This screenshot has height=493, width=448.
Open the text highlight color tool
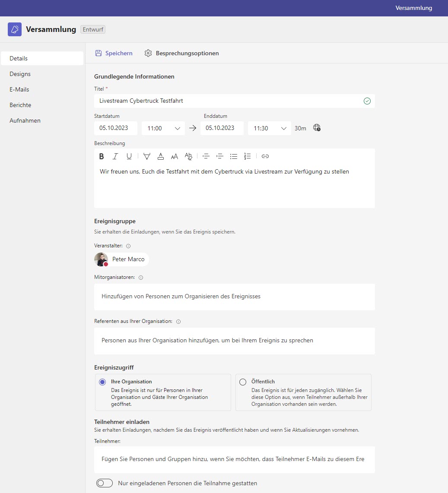click(146, 156)
